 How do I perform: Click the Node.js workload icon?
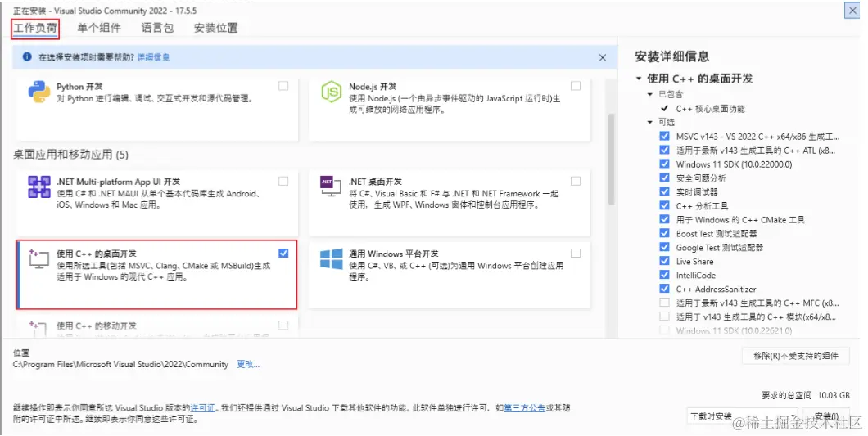point(332,92)
